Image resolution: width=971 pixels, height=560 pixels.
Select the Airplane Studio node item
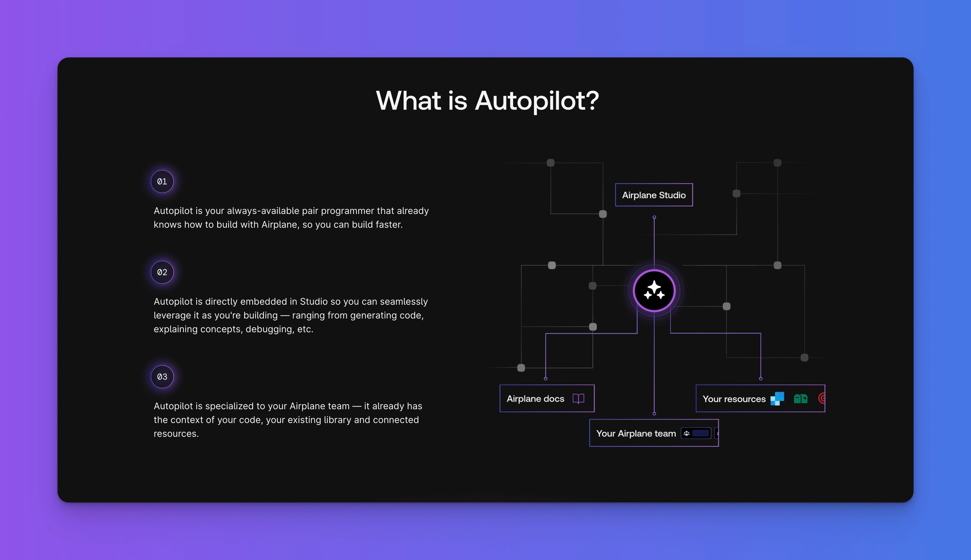pos(654,194)
